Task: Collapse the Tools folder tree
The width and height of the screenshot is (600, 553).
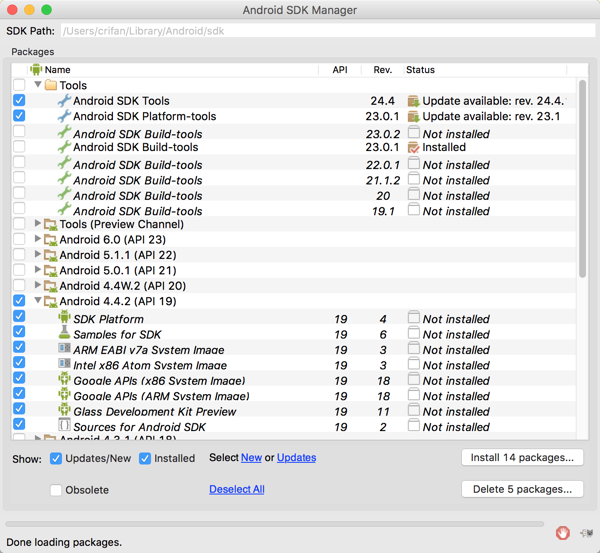Action: [x=38, y=86]
